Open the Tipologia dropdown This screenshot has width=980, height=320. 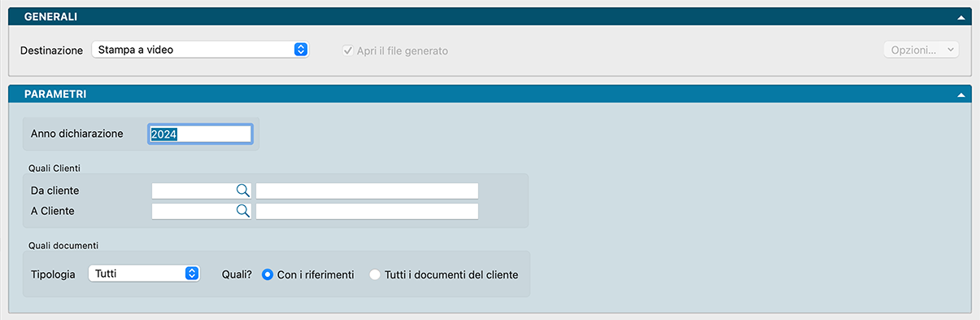[144, 274]
